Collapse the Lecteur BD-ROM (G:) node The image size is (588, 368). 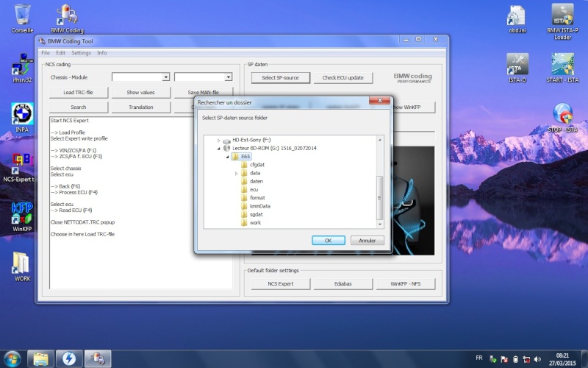coord(218,149)
